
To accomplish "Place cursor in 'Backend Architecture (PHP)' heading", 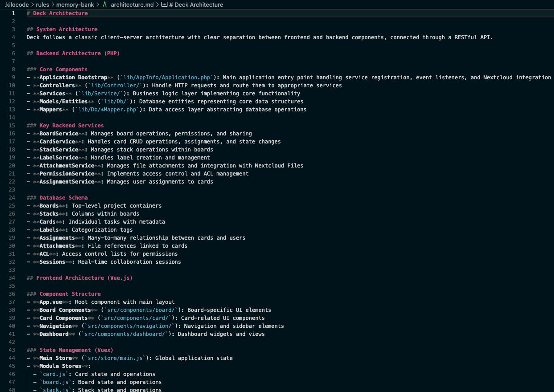I will [x=77, y=53].
